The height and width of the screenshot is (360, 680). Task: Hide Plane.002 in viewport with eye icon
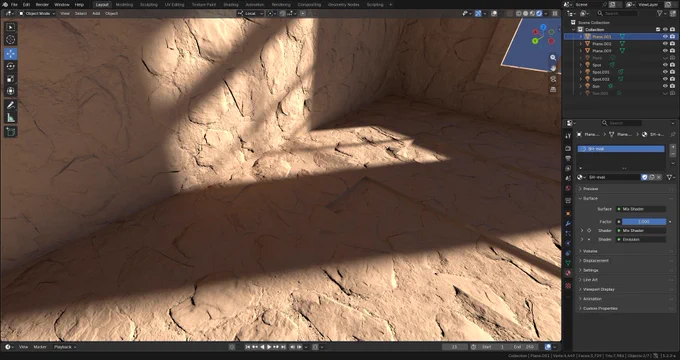(665, 44)
